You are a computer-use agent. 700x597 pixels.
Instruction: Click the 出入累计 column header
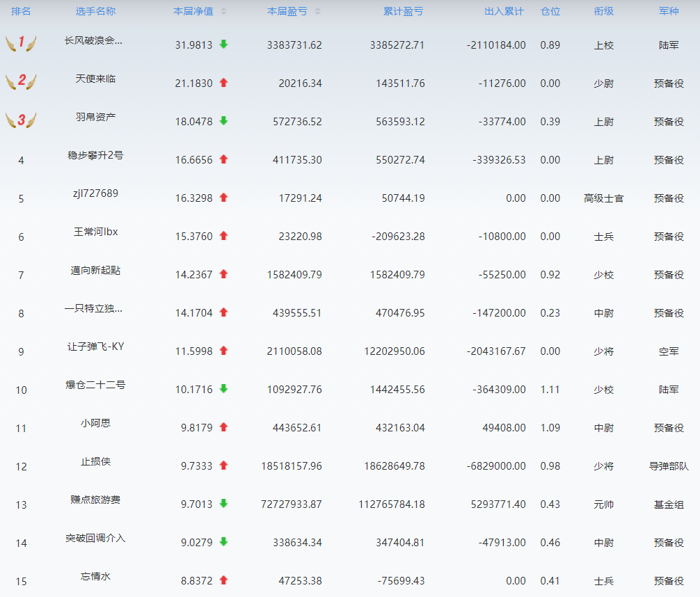[504, 11]
